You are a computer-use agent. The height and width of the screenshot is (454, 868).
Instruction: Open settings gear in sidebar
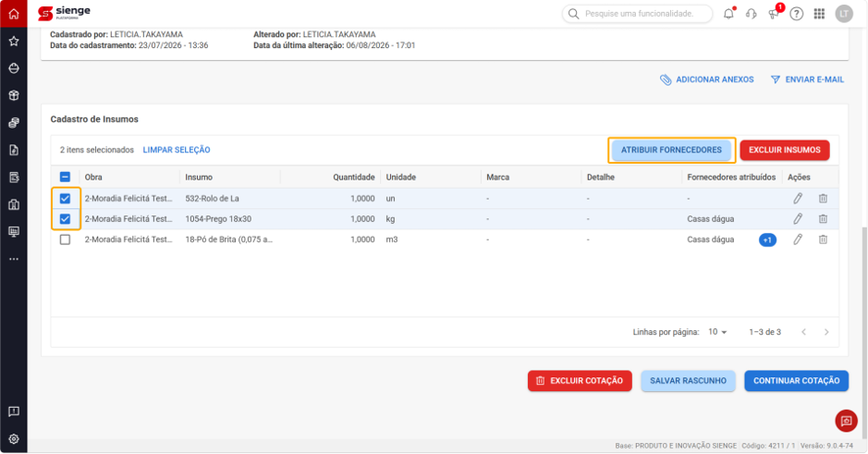pos(14,439)
